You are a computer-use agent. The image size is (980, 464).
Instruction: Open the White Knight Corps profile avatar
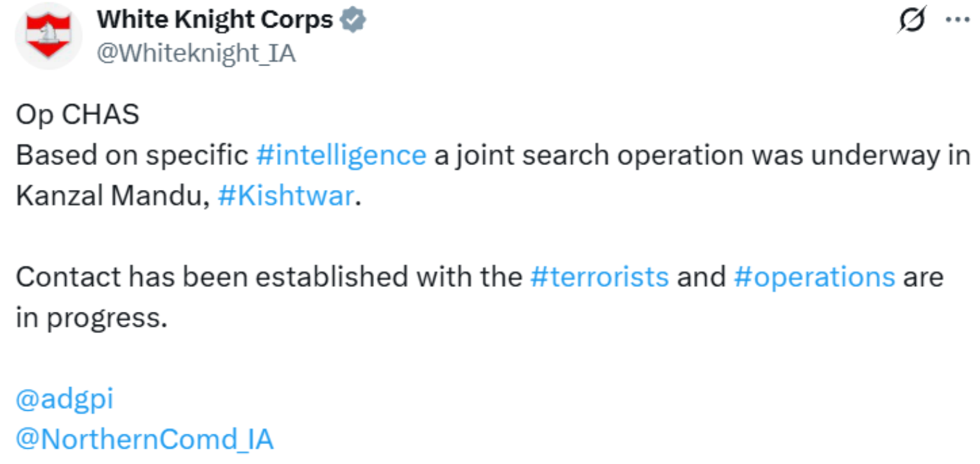49,35
